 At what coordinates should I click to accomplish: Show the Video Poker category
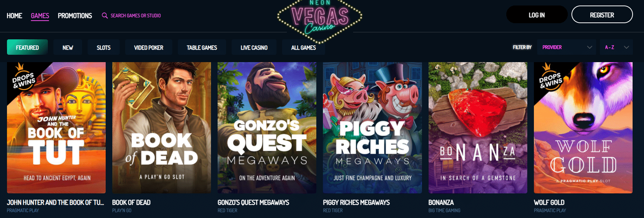point(148,47)
